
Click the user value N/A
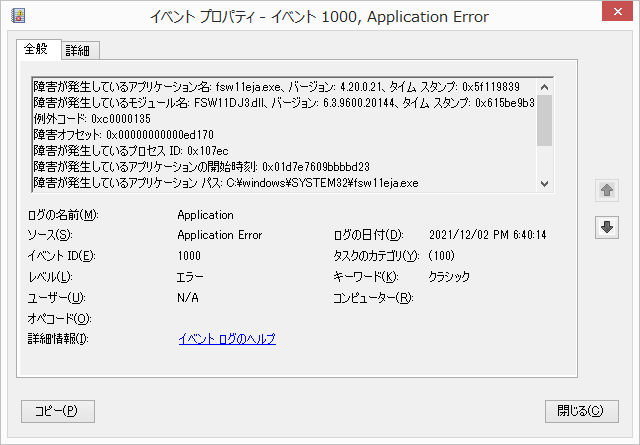click(x=188, y=298)
